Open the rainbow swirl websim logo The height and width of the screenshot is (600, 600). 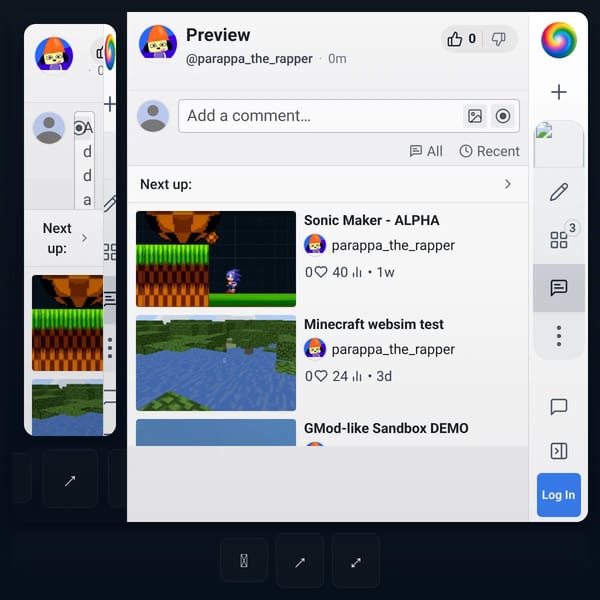tap(559, 40)
